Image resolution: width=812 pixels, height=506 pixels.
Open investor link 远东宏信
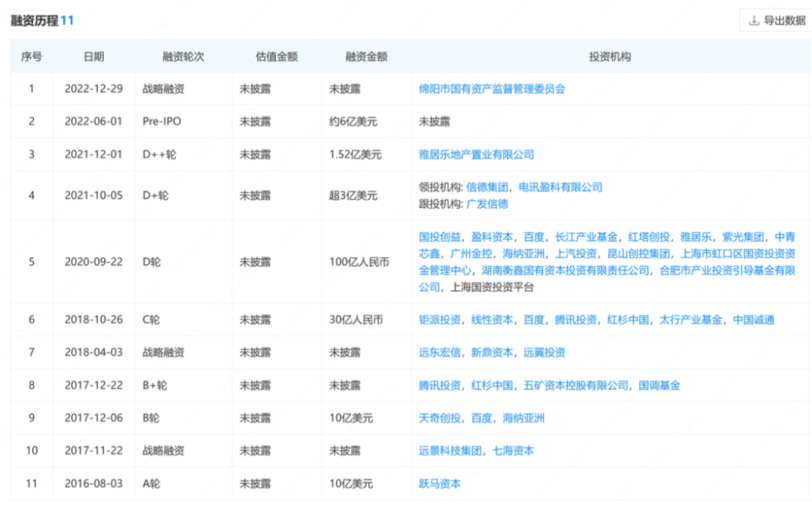point(440,353)
